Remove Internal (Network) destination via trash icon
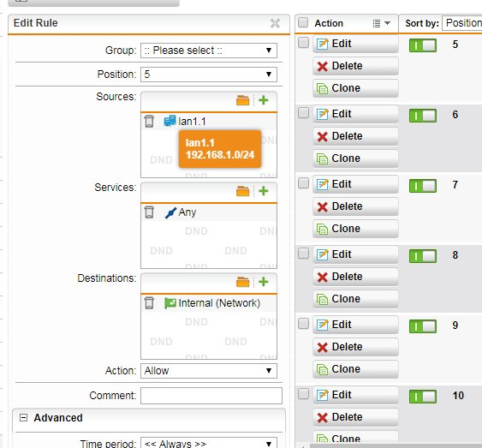The width and height of the screenshot is (482, 448). click(149, 303)
